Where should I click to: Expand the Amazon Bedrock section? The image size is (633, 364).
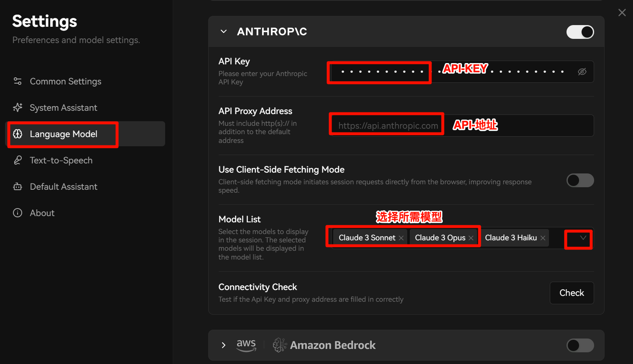tap(224, 345)
